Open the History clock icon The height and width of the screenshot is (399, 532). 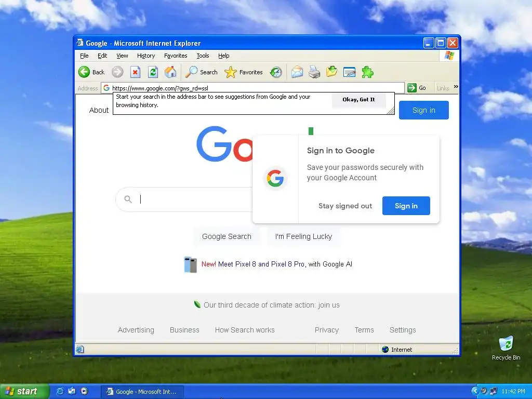[276, 72]
